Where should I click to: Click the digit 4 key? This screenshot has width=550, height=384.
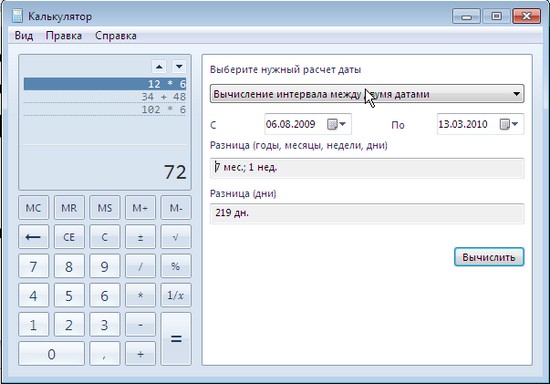(33, 295)
